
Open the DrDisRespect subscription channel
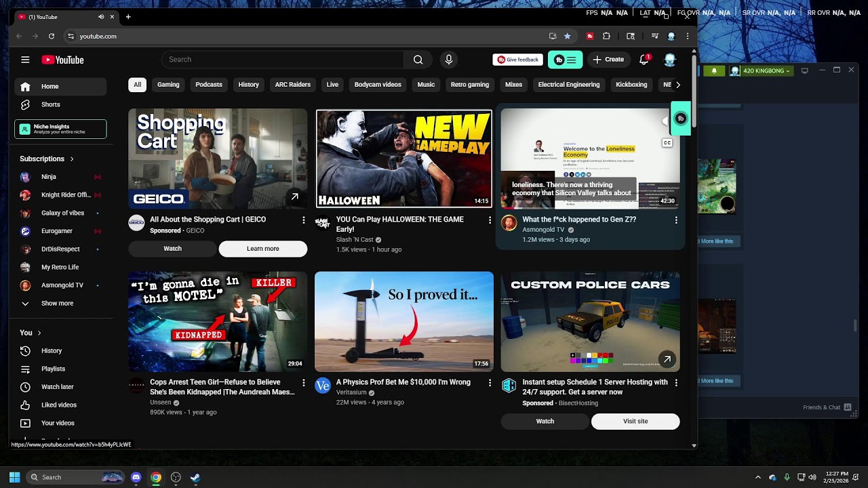(x=60, y=249)
